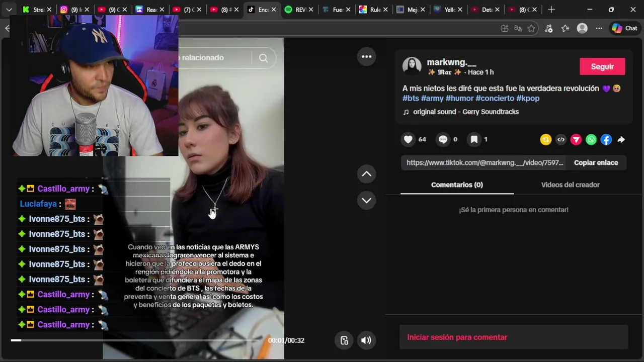Toggle the auto-scroll icon beside volume
Viewport: 644px width, 362px height.
[344, 340]
